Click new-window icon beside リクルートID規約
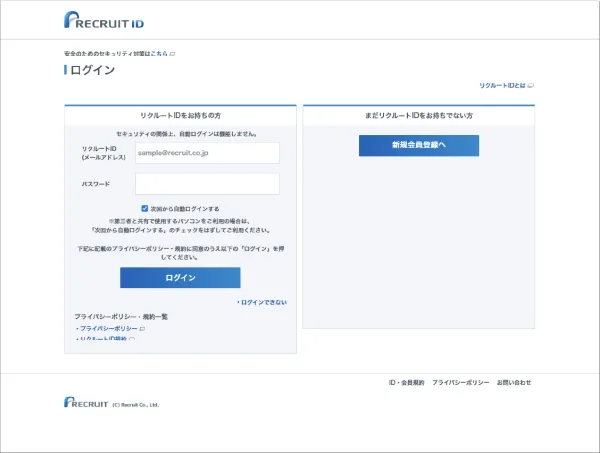 coord(131,339)
